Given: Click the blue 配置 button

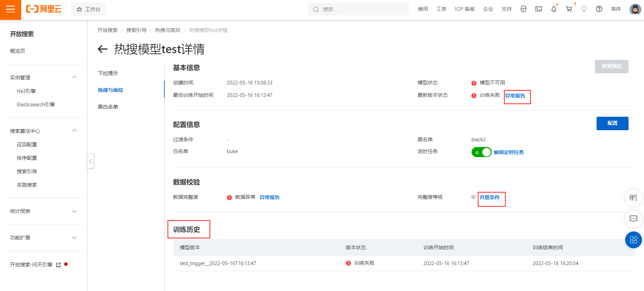Looking at the screenshot, I should [x=612, y=123].
